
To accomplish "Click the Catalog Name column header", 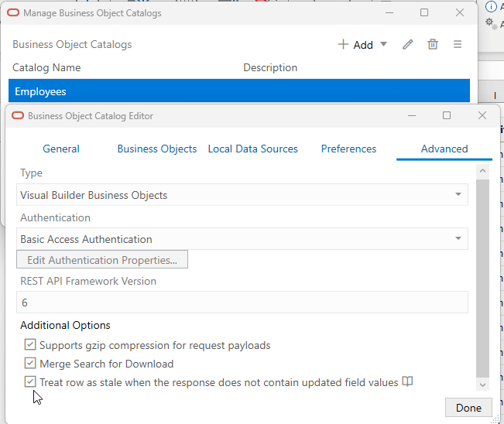I will [x=46, y=68].
